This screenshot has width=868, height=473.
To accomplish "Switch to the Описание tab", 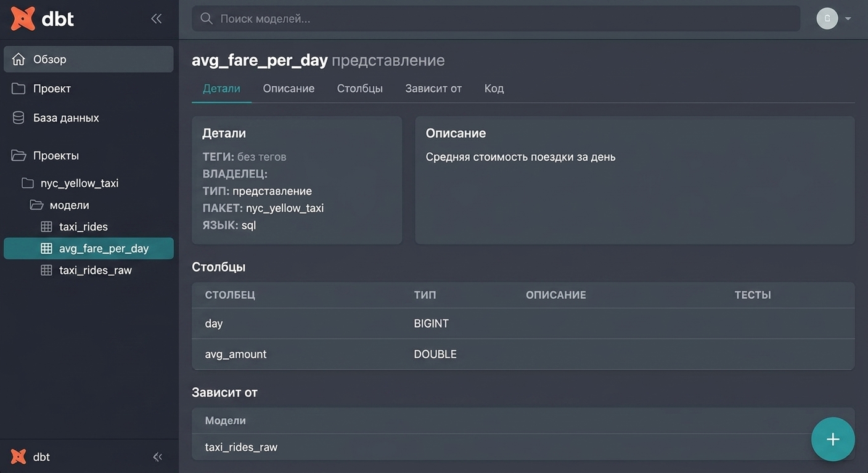I will click(289, 88).
